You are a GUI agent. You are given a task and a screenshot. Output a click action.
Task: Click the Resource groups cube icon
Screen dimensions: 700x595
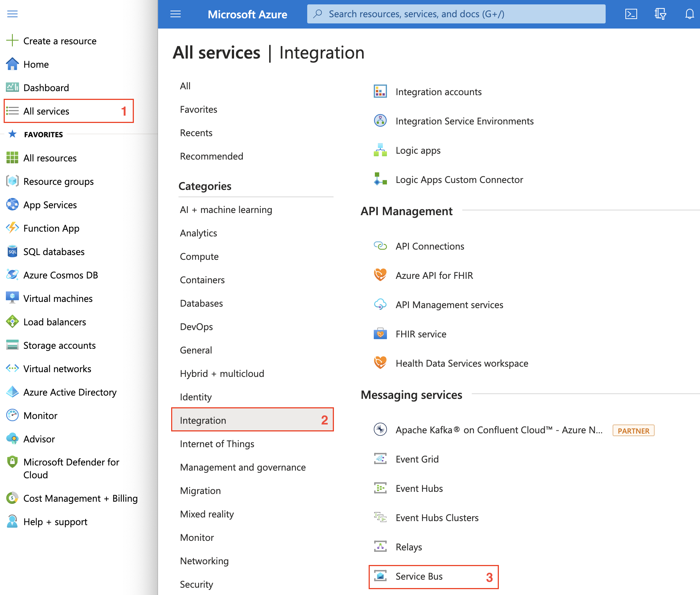[12, 181]
